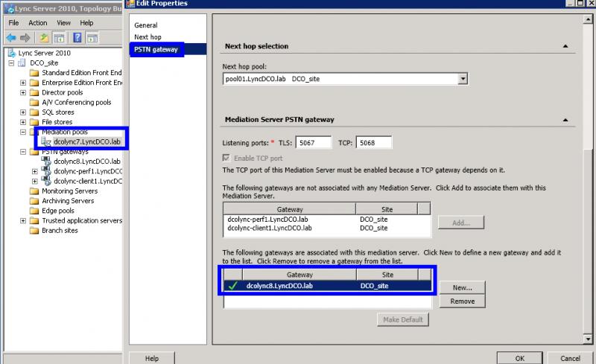Open the Next hop pool dropdown
This screenshot has height=364, width=596.
point(463,78)
